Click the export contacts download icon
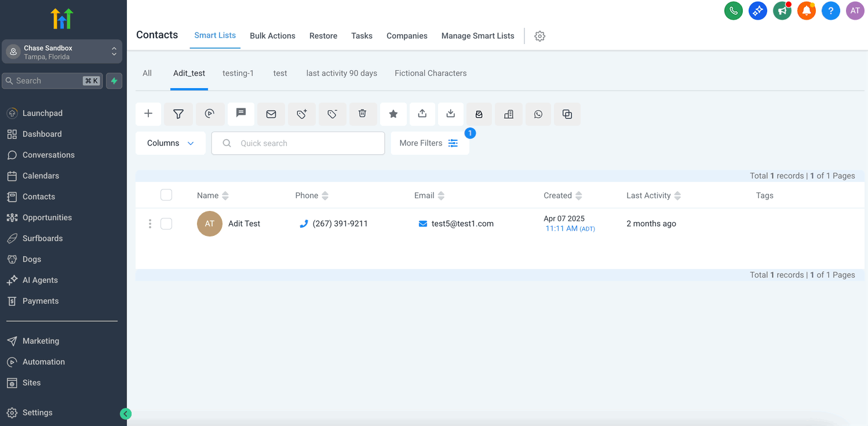Screen dimensions: 868x426 point(450,114)
